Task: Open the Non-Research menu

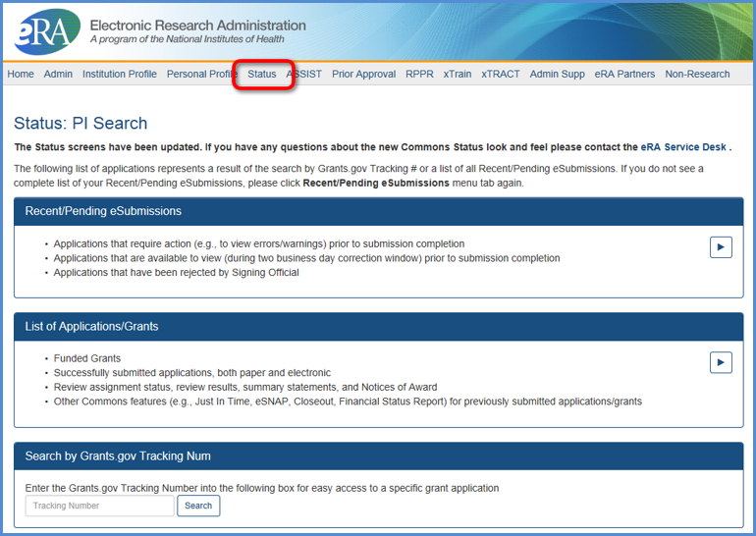Action: [x=697, y=74]
